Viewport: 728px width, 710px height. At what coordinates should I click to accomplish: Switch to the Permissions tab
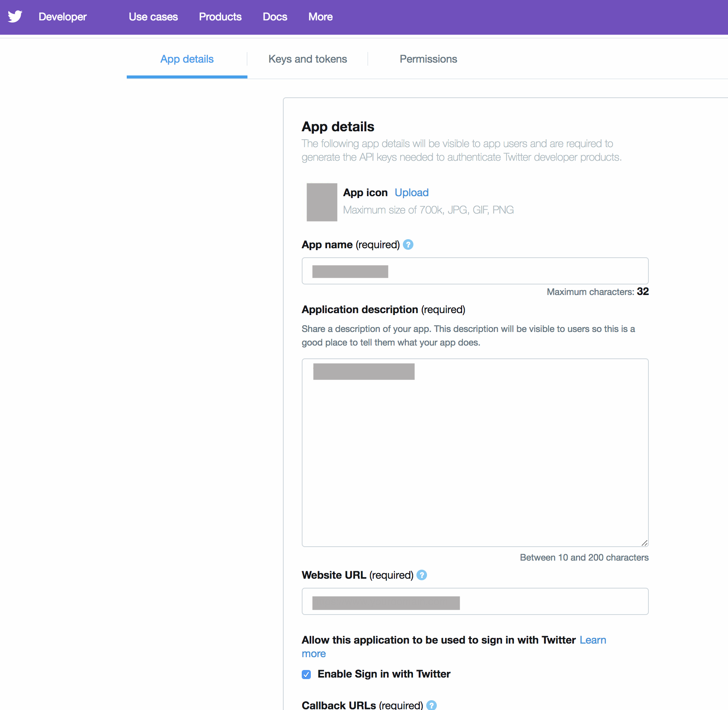point(429,59)
